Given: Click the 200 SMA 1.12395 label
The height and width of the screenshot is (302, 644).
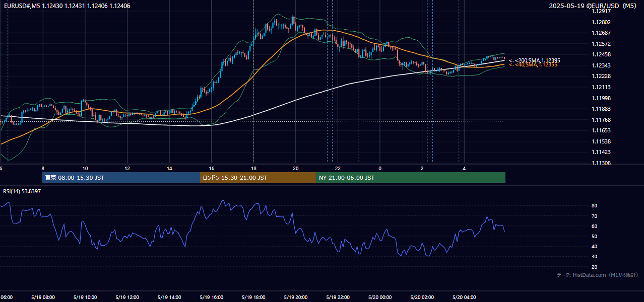Looking at the screenshot, I should (534, 60).
